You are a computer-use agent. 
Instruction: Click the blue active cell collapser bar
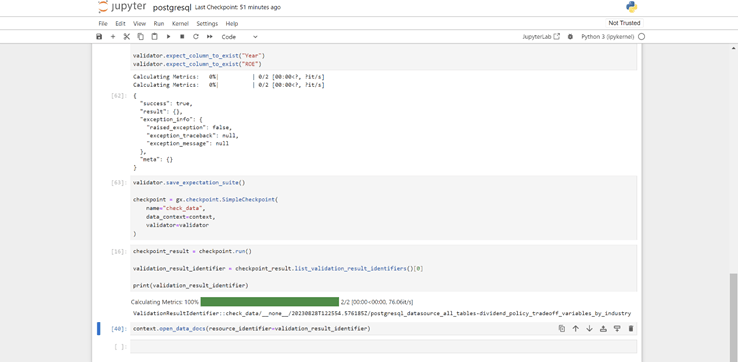click(x=99, y=329)
